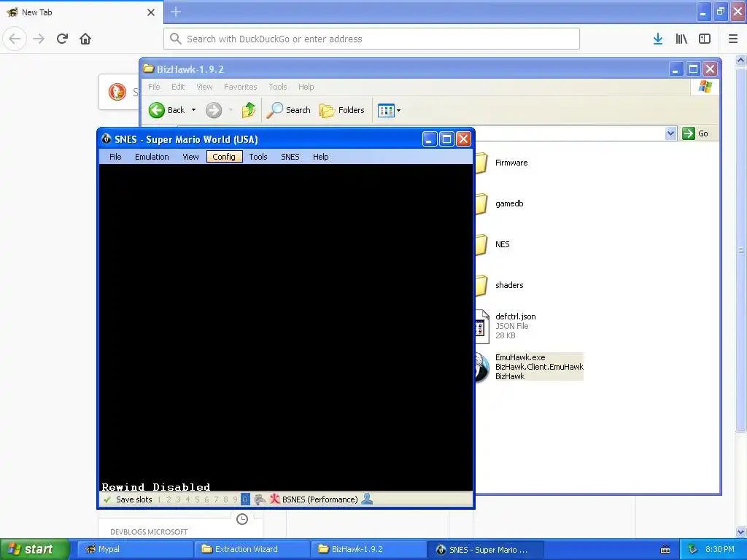
Task: Click the BSNES (Performance) core label
Action: 320,499
